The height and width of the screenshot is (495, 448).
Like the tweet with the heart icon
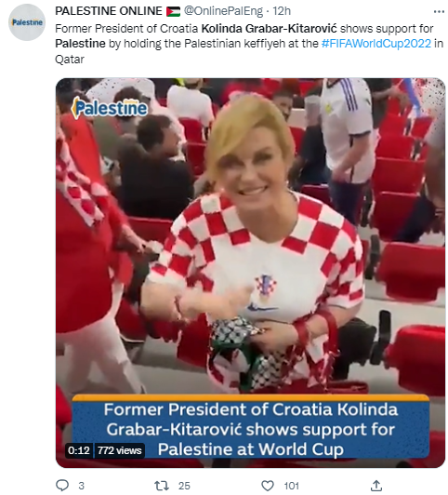point(268,485)
